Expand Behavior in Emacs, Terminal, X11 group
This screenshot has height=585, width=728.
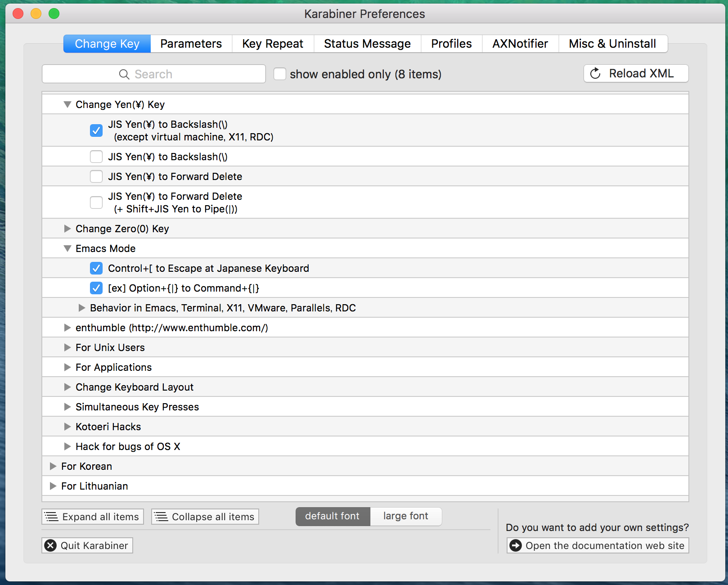pyautogui.click(x=82, y=308)
